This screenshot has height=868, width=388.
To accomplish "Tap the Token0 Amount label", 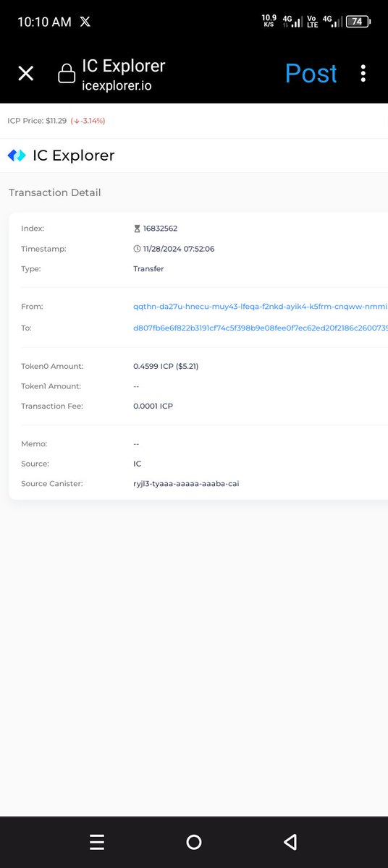I will (x=52, y=366).
